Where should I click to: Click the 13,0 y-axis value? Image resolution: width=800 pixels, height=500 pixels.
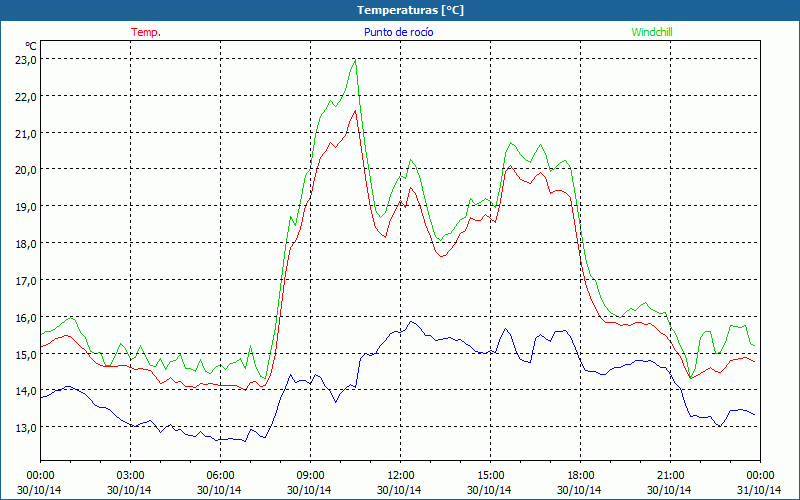point(26,428)
